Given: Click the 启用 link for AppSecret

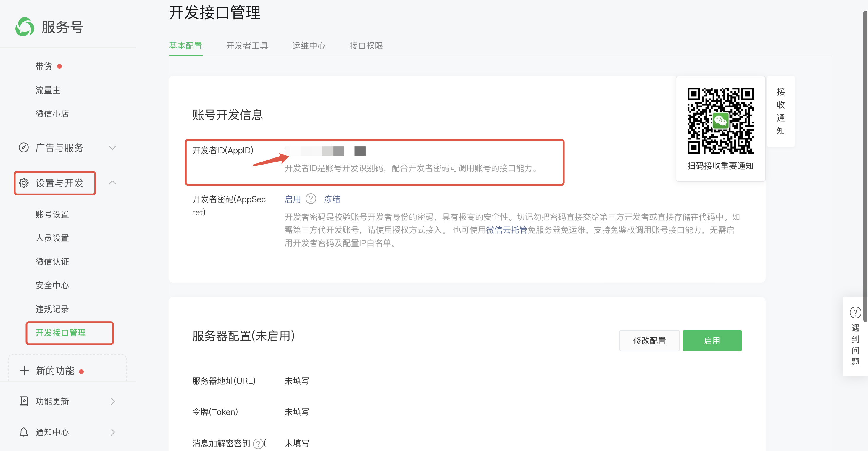Looking at the screenshot, I should point(293,199).
